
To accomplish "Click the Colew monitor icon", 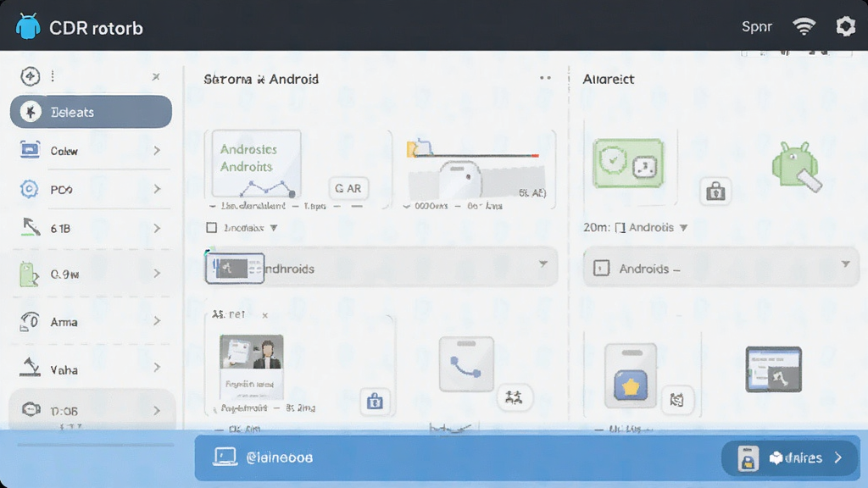I will click(x=30, y=149).
